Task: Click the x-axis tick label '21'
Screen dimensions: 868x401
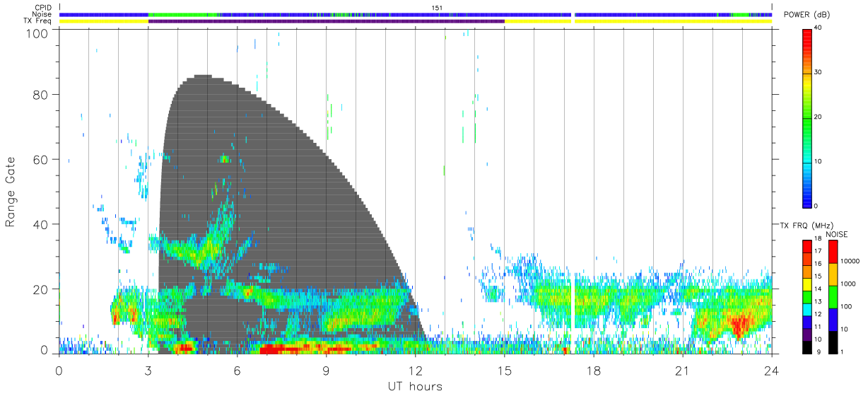Action: click(x=683, y=371)
